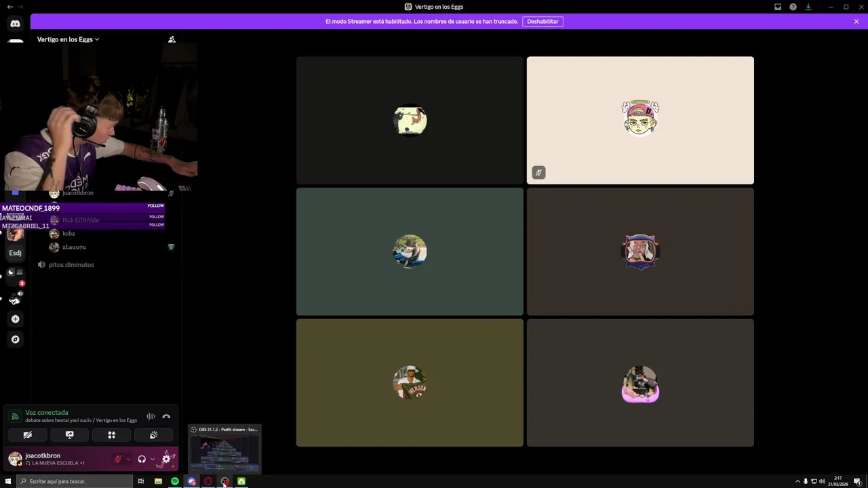Open the 'debate sobre hentai yaoi sucio' channel link
868x488 pixels.
click(81, 420)
